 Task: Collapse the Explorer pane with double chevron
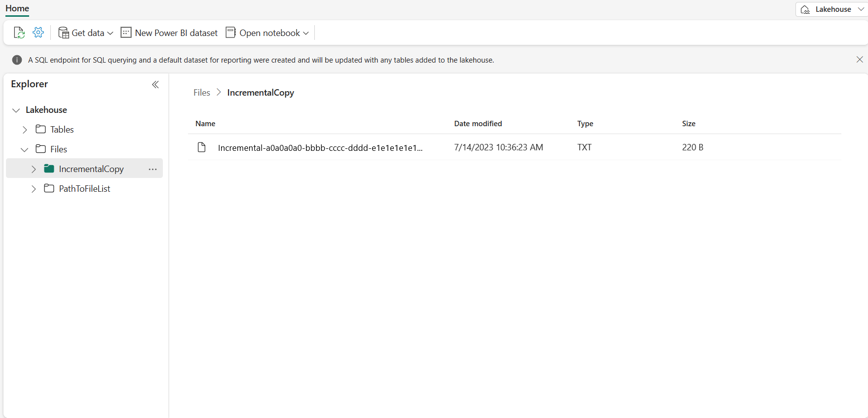pos(155,84)
